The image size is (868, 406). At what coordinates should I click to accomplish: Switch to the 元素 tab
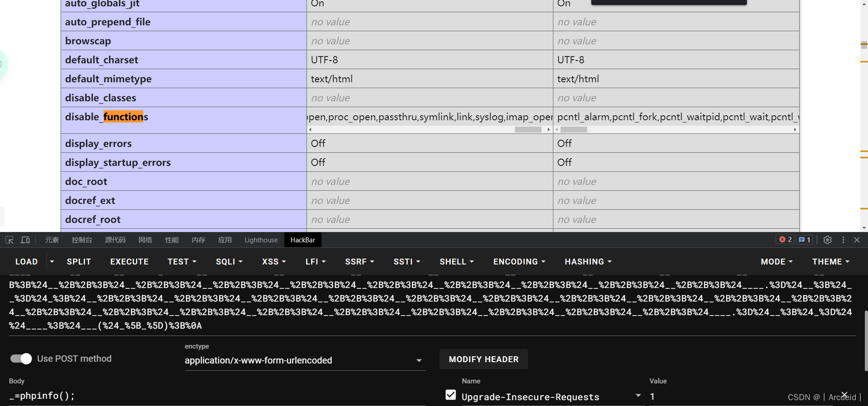(x=52, y=240)
